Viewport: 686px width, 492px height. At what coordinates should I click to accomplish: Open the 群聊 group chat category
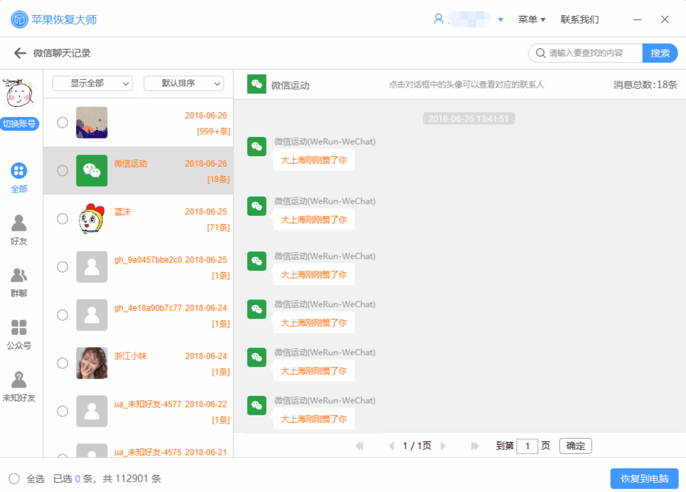pyautogui.click(x=19, y=281)
